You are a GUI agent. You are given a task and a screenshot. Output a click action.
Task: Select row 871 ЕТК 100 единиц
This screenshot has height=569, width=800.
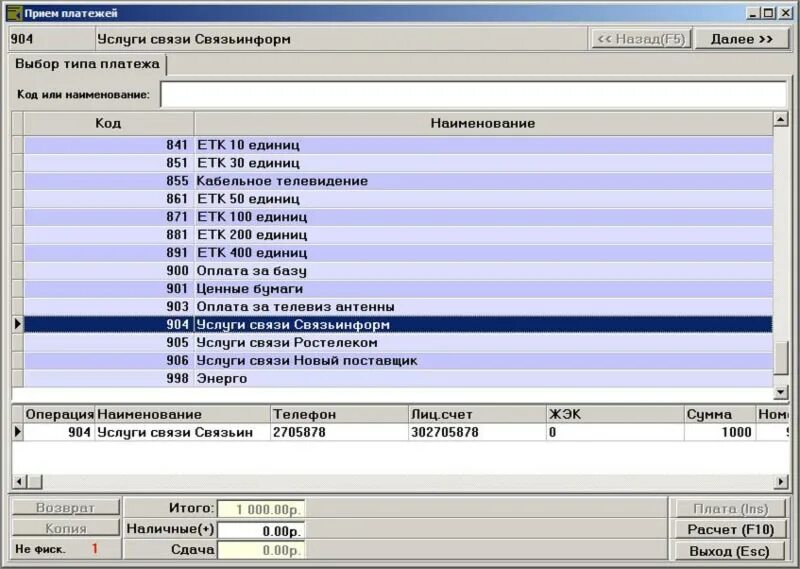click(x=398, y=217)
